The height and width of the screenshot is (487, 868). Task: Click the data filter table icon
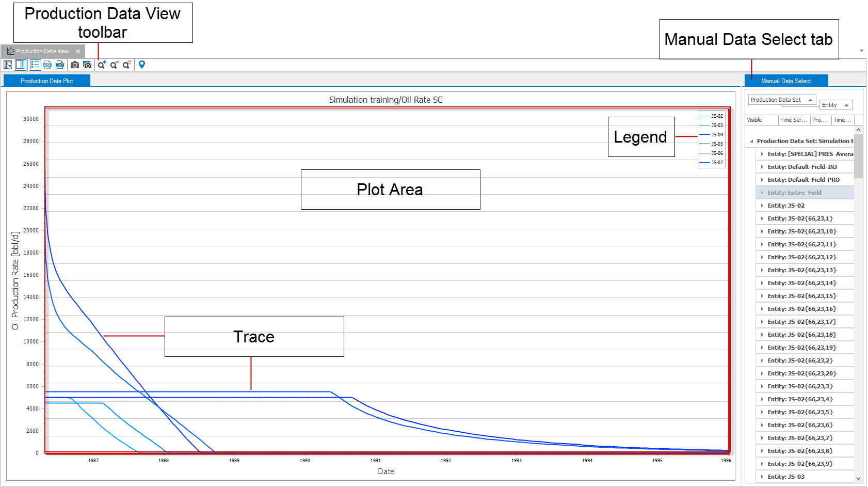(x=8, y=65)
